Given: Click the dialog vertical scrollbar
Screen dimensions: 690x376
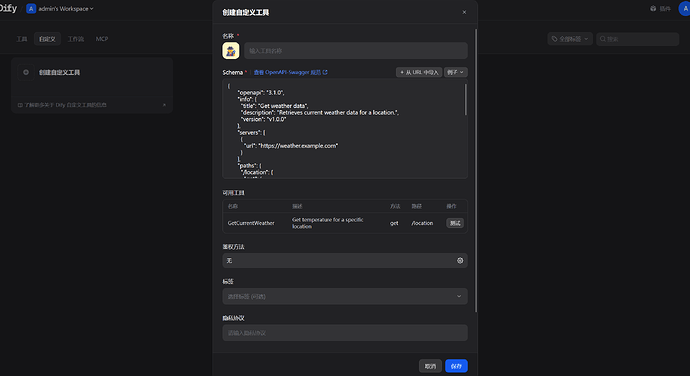Looking at the screenshot, I should point(476,171).
